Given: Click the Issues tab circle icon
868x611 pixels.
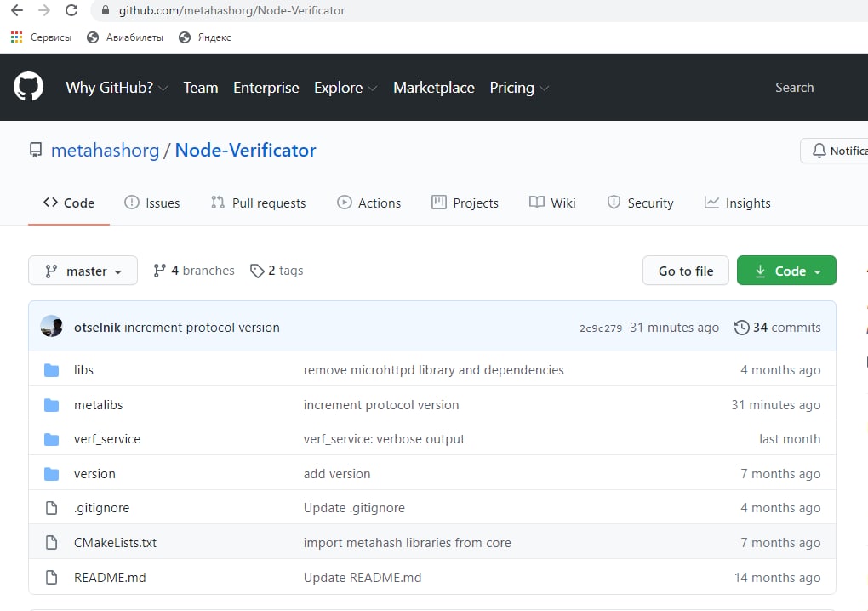Looking at the screenshot, I should 132,203.
